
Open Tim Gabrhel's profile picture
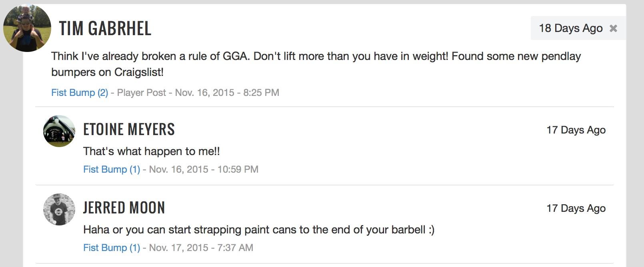coord(27,28)
